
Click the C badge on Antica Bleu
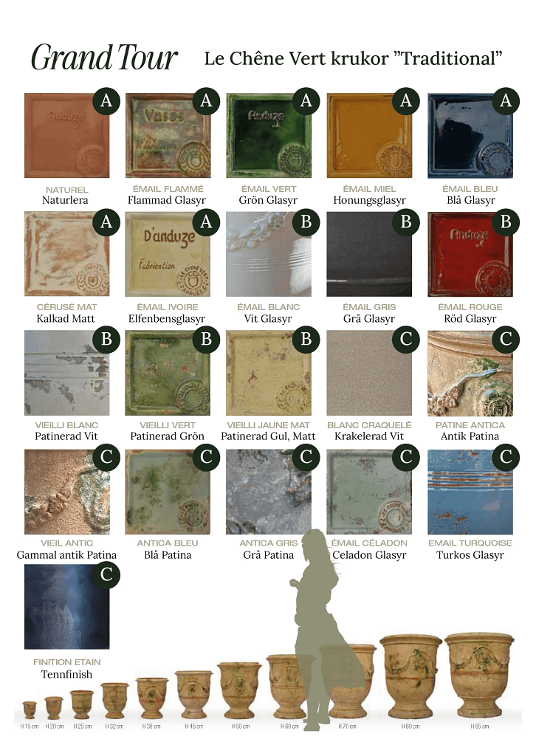click(x=206, y=456)
